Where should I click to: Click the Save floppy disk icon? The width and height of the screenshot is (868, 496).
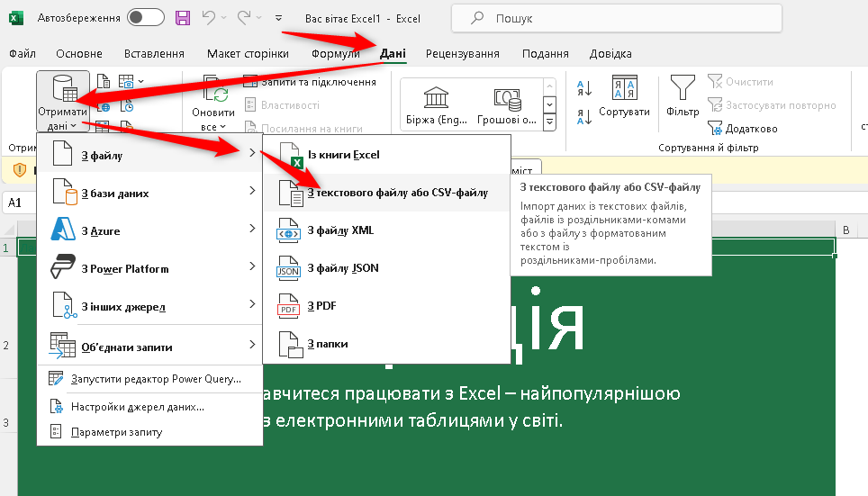[x=183, y=18]
